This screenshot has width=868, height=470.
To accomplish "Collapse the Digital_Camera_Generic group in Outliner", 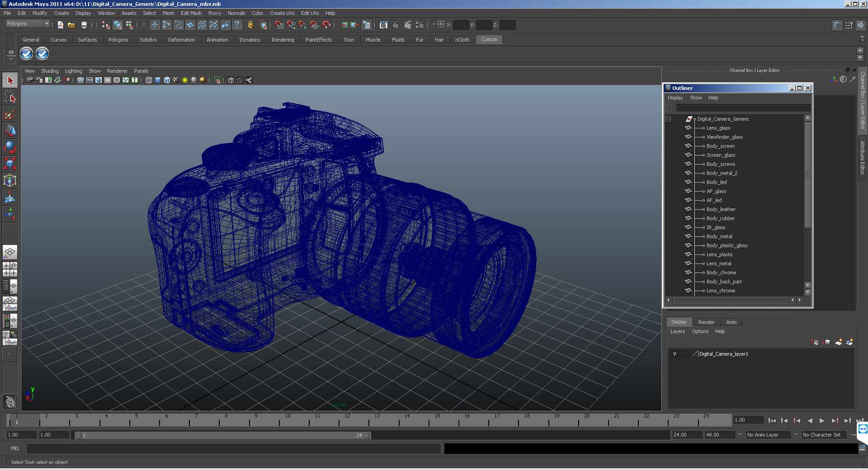I will pyautogui.click(x=668, y=119).
